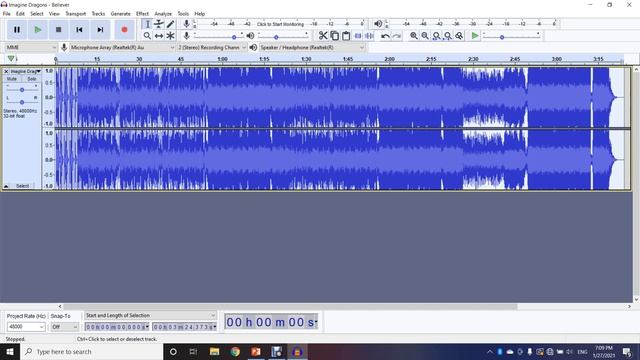Trim audio outside selection
This screenshot has height=360, width=640.
[x=358, y=36]
